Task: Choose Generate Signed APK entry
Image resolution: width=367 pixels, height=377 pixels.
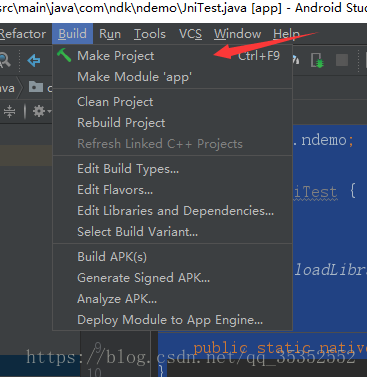Action: [173, 278]
